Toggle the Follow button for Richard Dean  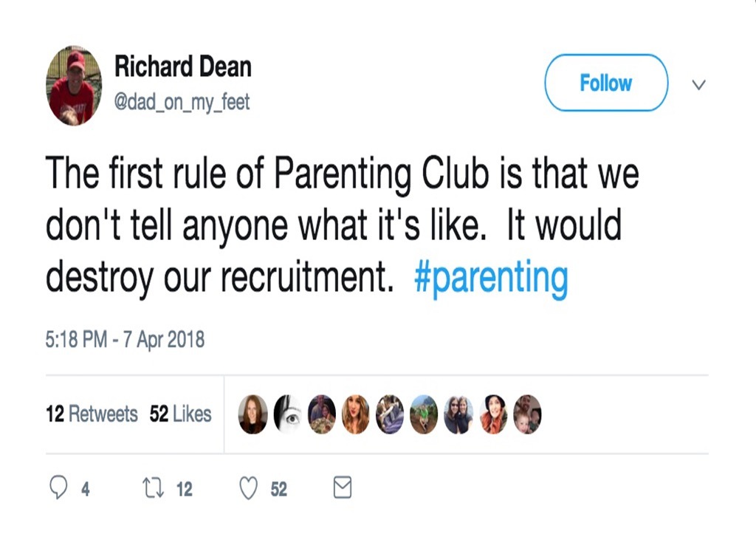pyautogui.click(x=605, y=83)
